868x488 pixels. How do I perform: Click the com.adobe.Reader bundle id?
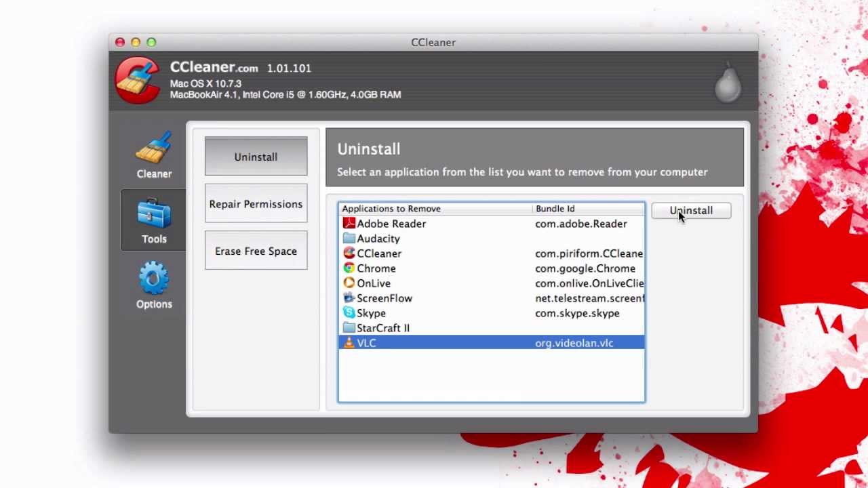pyautogui.click(x=581, y=224)
